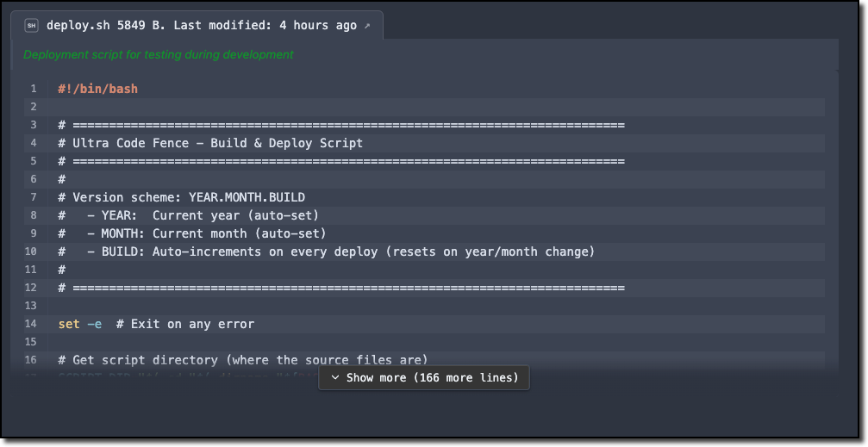This screenshot has width=868, height=447.
Task: Click the YEAR auto-set comment line
Action: [x=188, y=215]
